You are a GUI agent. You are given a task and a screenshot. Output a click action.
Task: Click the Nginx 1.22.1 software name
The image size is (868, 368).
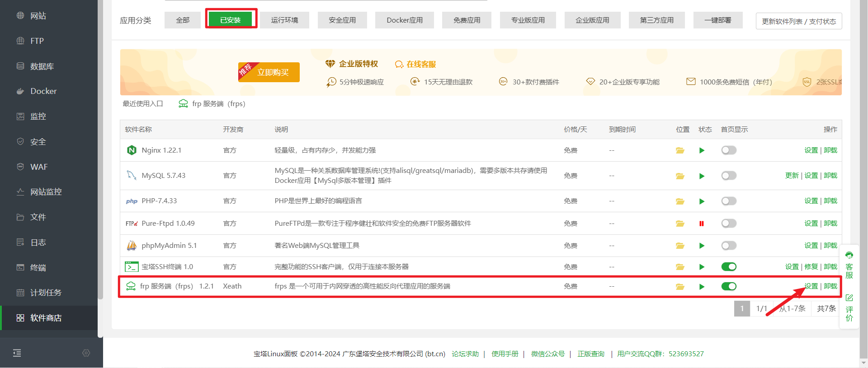(161, 150)
